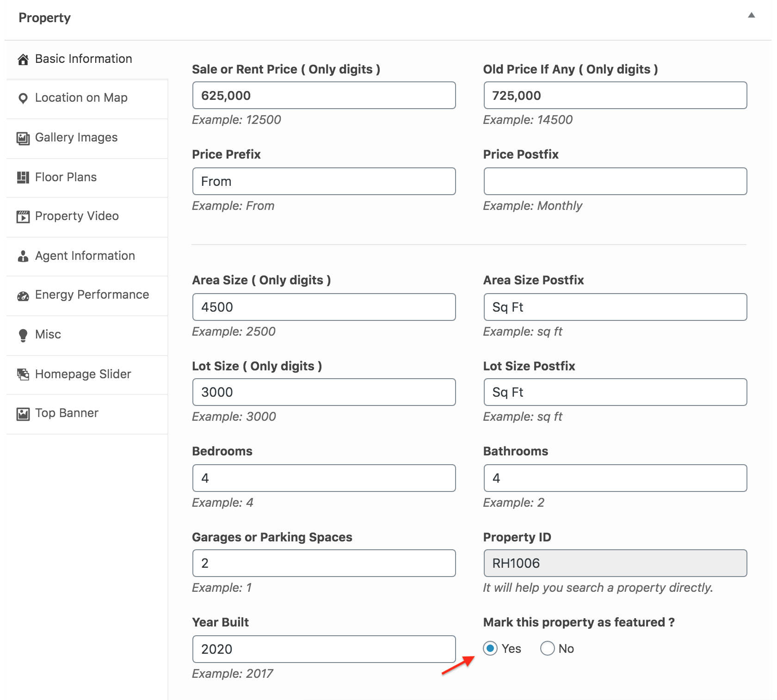Screen dimensions: 777x700
Task: Switch to Agent Information tab
Action: click(87, 256)
